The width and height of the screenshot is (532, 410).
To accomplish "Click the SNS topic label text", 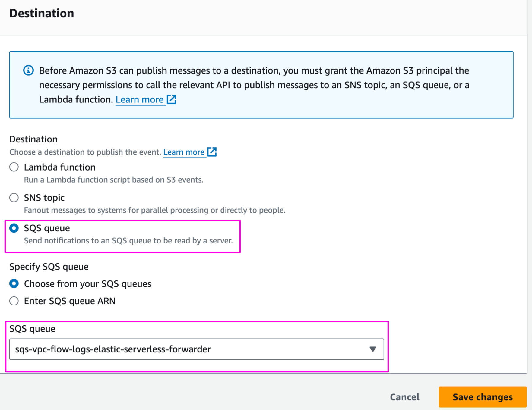I will pos(44,198).
